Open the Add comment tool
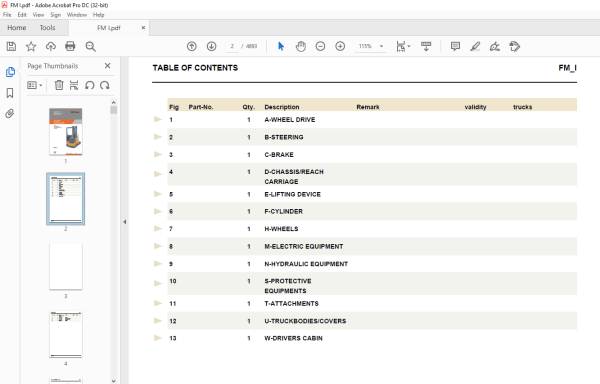Screen dimensions: 600x384 coord(455,47)
